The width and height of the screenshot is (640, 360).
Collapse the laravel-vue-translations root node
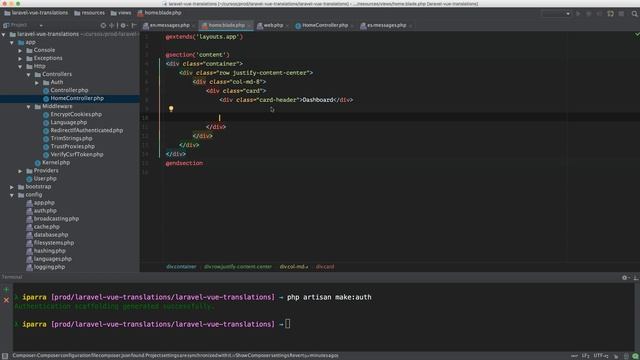[x=4, y=35]
